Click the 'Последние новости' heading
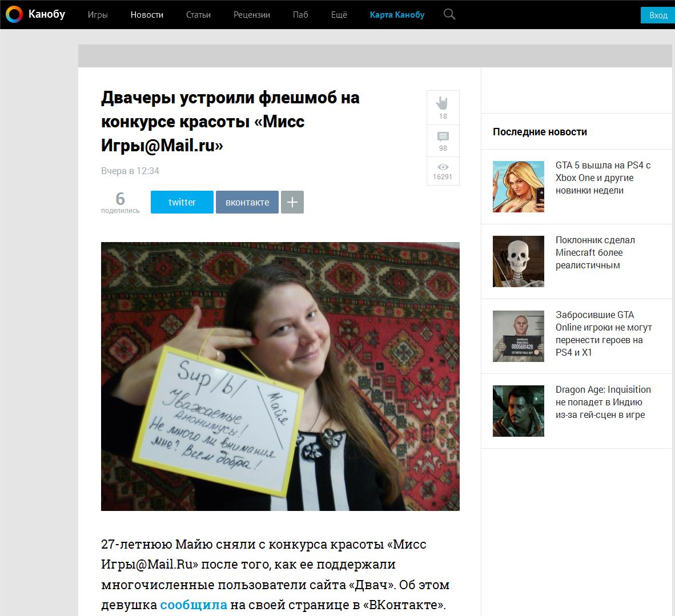 coord(540,132)
